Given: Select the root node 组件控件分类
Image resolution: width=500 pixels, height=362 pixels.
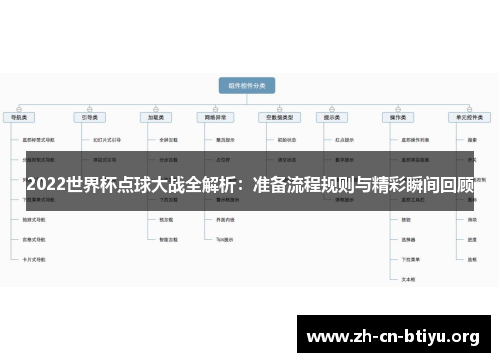Looking at the screenshot, I should 247,86.
